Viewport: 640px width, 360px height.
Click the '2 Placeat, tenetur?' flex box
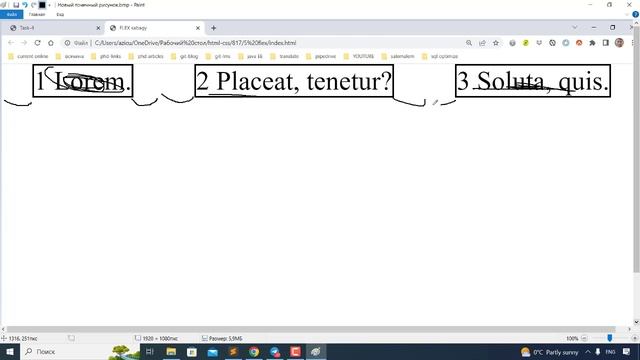point(294,81)
